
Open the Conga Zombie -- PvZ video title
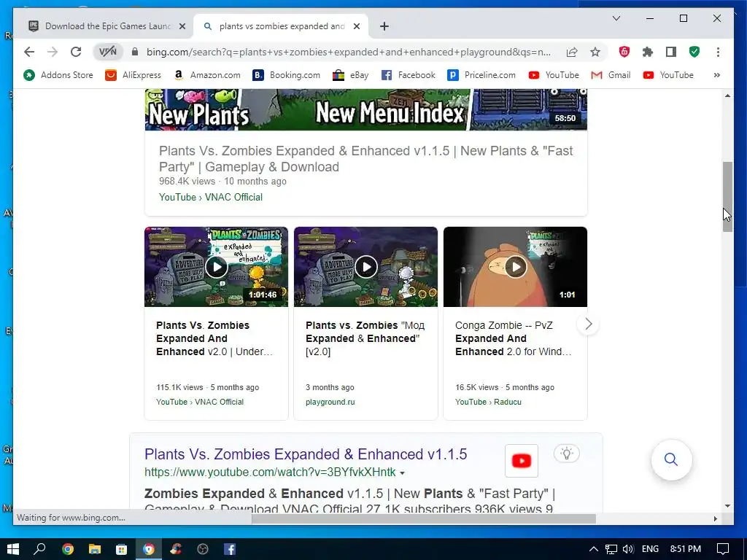coord(513,338)
